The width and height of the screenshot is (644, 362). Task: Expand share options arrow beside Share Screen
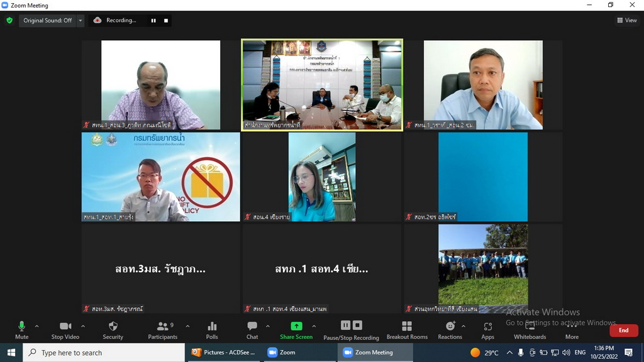[x=314, y=326]
